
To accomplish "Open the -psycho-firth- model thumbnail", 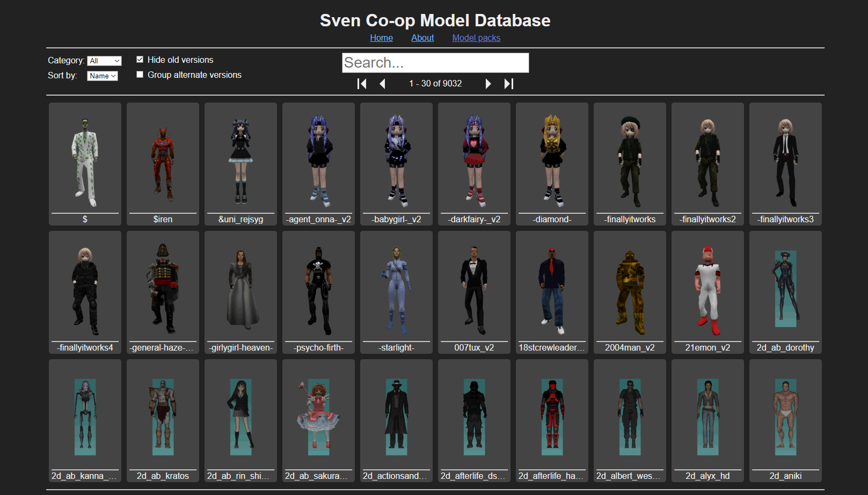I will pyautogui.click(x=318, y=293).
